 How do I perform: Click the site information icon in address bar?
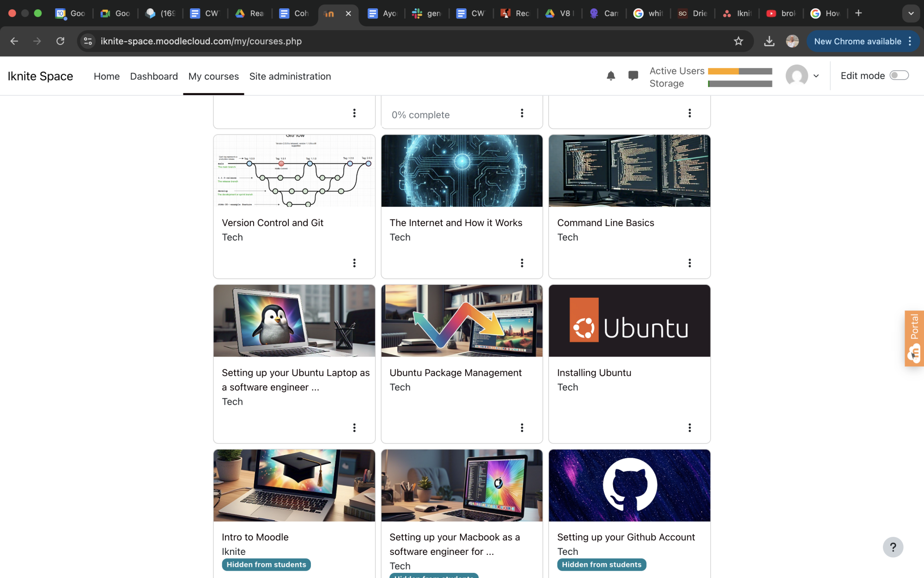[88, 41]
